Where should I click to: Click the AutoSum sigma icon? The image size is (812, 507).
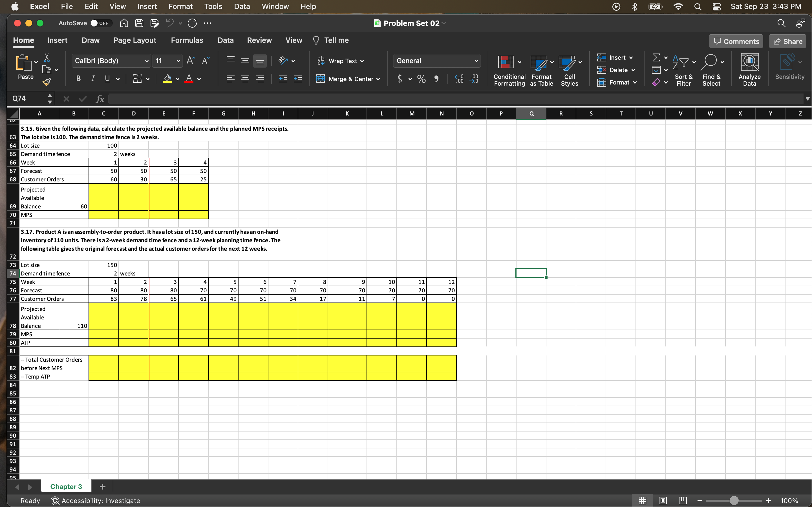(656, 57)
